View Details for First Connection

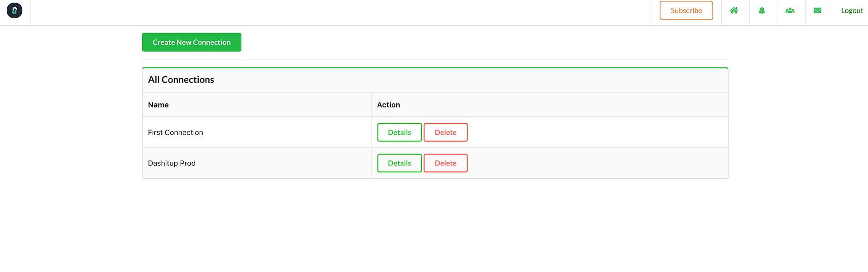[x=399, y=132]
